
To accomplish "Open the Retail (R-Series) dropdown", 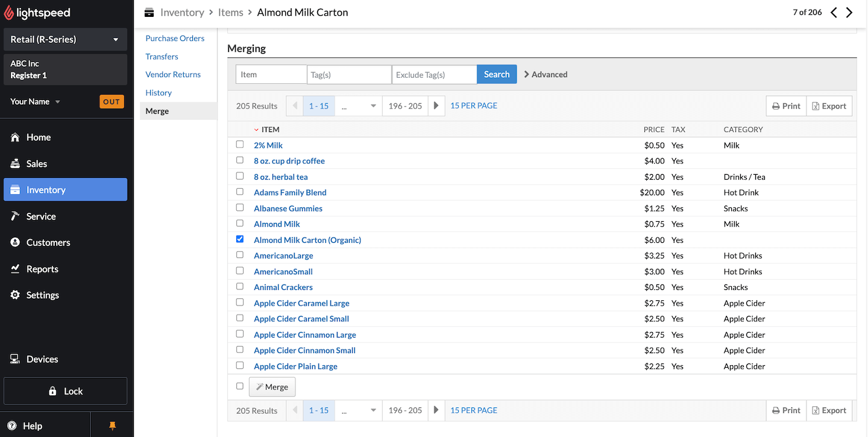I will [x=65, y=39].
